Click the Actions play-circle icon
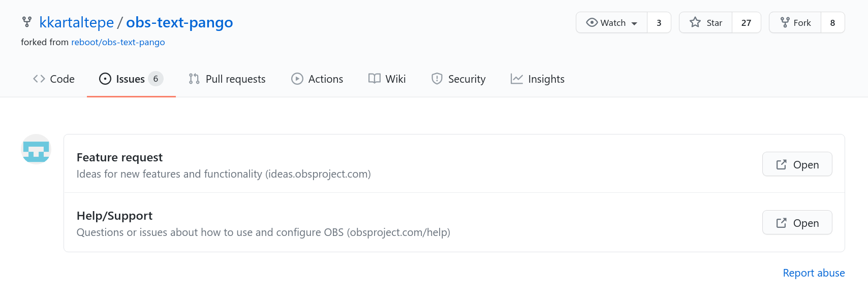The height and width of the screenshot is (306, 868). point(297,79)
